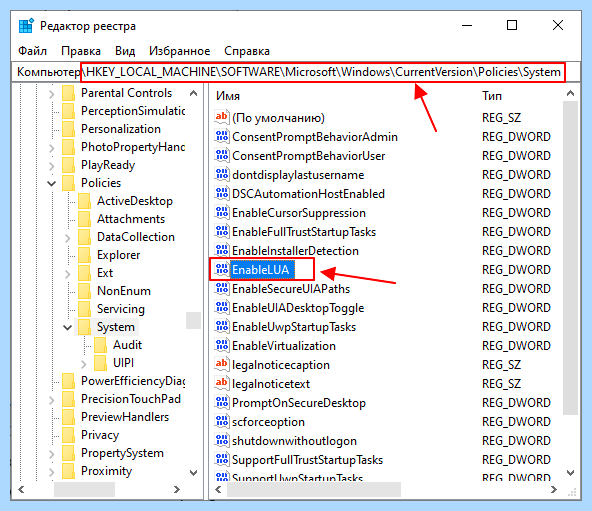Select the EnableLUA DWORD value icon
The image size is (592, 511).
click(x=222, y=269)
